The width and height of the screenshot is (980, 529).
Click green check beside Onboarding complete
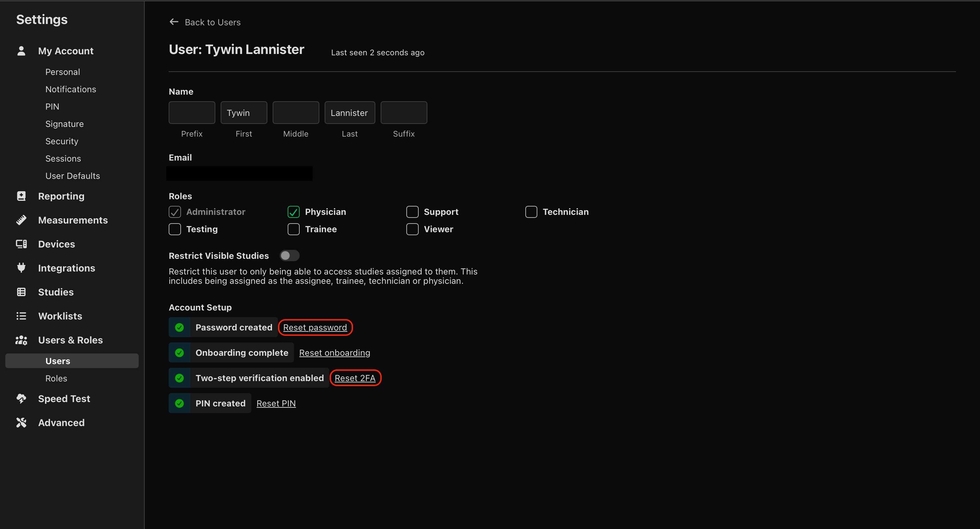coord(180,353)
